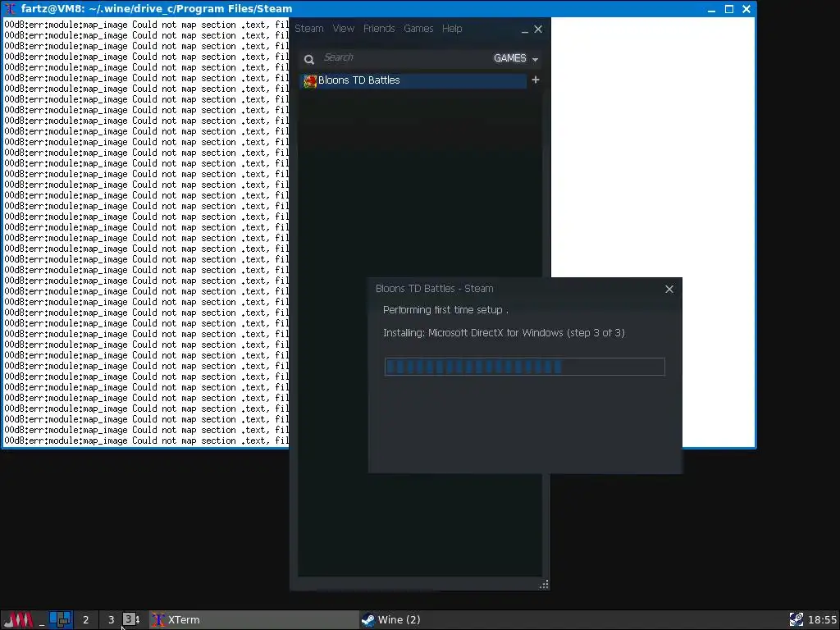Minimize the Steam library window
Screen dimensions: 840x630
[524, 30]
